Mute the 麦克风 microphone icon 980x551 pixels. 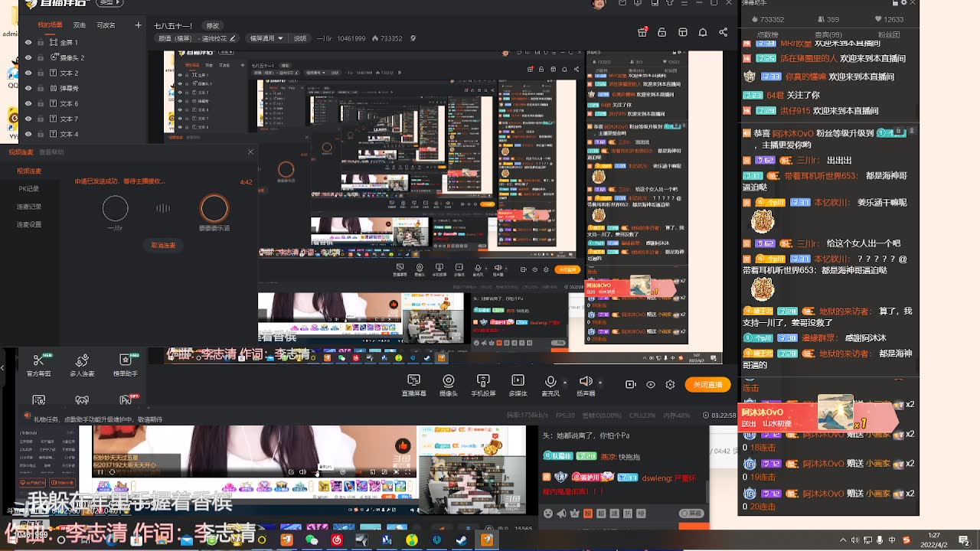point(550,382)
